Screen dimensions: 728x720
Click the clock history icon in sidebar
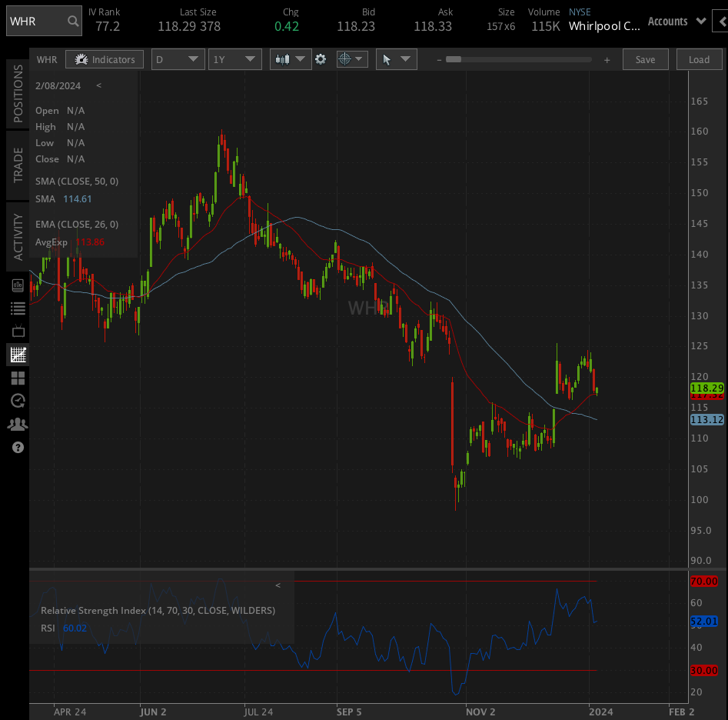(18, 401)
